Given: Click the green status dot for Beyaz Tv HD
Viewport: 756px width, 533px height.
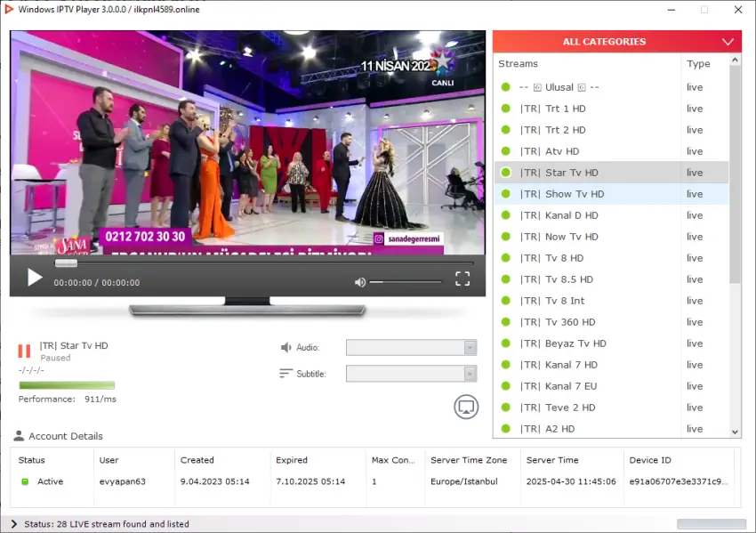Looking at the screenshot, I should pyautogui.click(x=506, y=343).
